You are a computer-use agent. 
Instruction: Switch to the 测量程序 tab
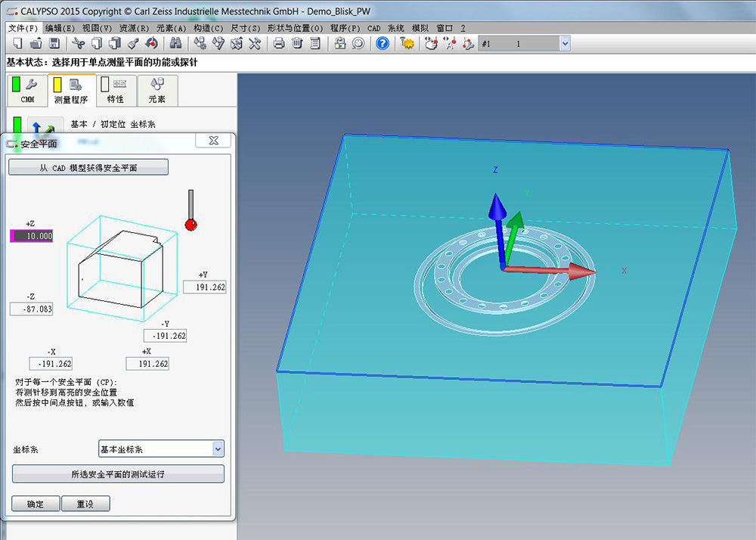click(71, 90)
